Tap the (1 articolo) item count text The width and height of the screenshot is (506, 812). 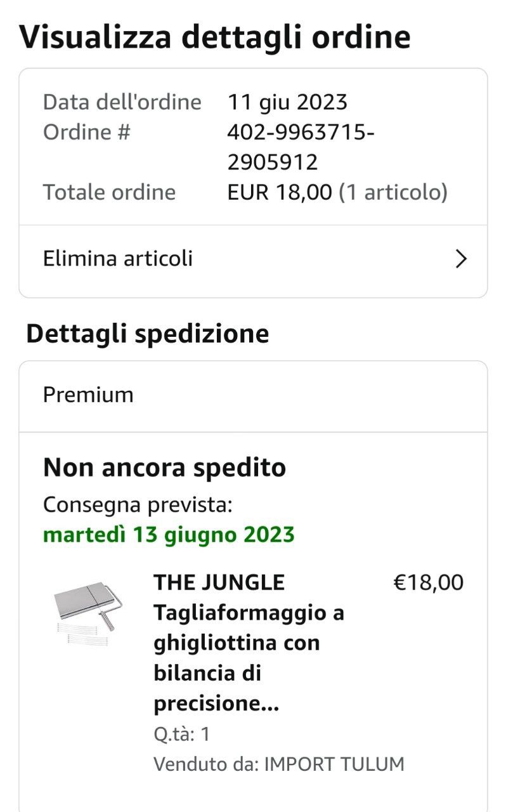pyautogui.click(x=393, y=192)
